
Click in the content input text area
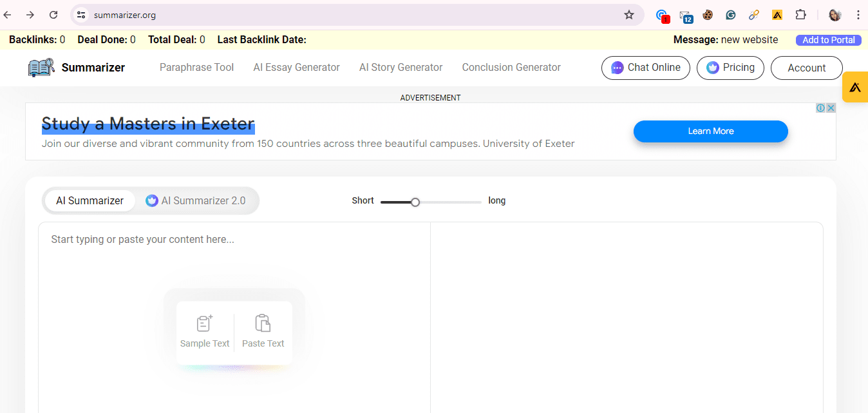(x=234, y=318)
